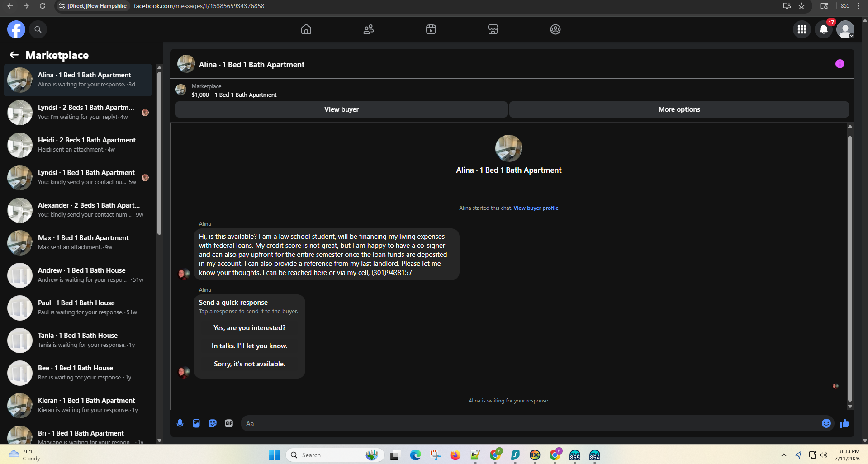Open the Kieran 1 Bed 1 Bath Apartment chat

pos(78,406)
